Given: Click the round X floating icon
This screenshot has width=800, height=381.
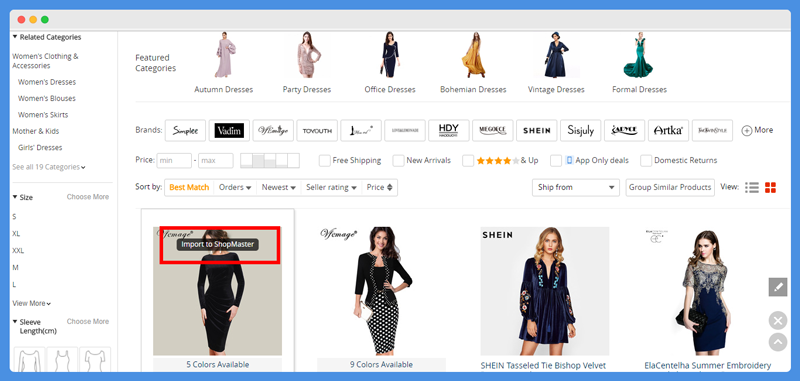Looking at the screenshot, I should [778, 321].
